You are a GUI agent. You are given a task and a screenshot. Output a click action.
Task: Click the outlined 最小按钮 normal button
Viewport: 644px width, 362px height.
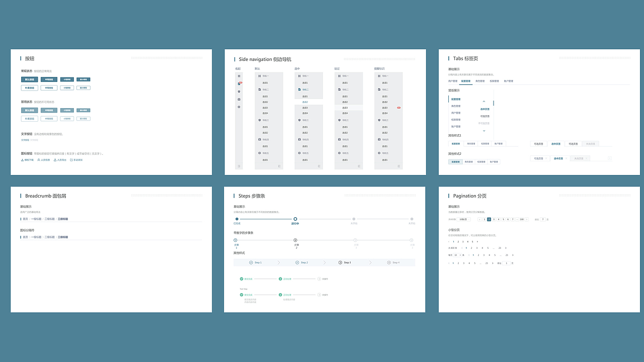pyautogui.click(x=84, y=88)
